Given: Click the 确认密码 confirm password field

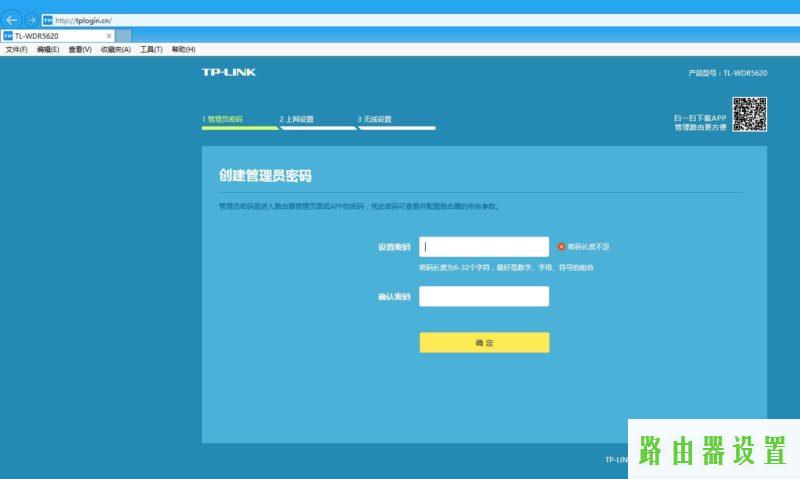Looking at the screenshot, I should tap(484, 297).
